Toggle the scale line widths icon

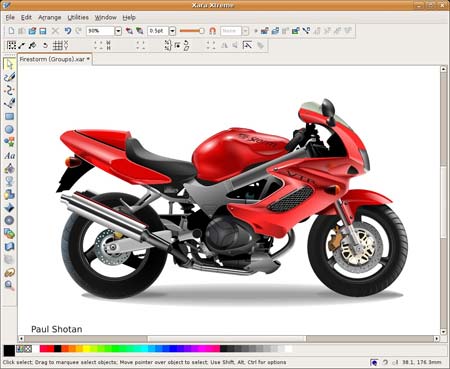(x=247, y=45)
